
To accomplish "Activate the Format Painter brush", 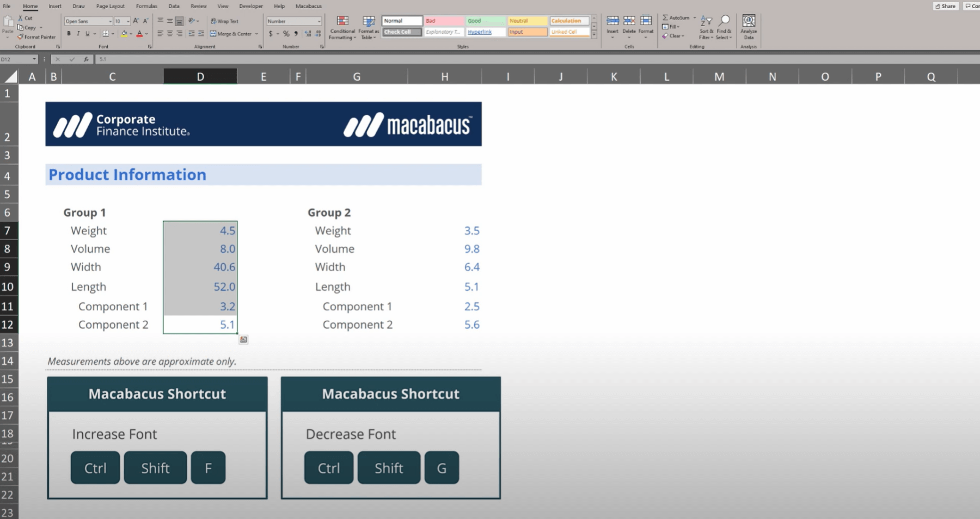I will coord(20,37).
